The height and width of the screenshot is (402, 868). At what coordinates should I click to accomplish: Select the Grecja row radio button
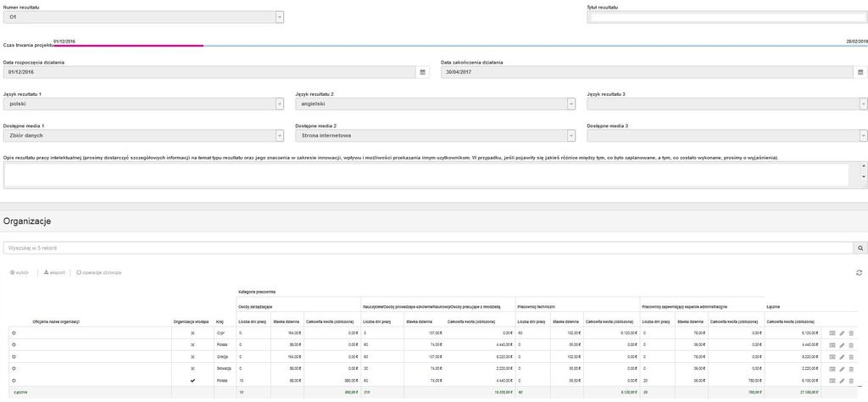click(x=14, y=357)
